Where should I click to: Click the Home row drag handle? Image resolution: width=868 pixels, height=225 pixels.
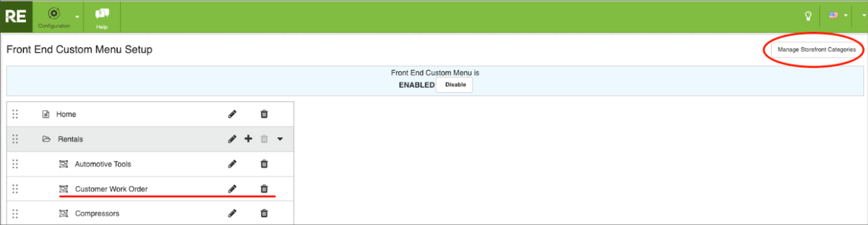(15, 114)
